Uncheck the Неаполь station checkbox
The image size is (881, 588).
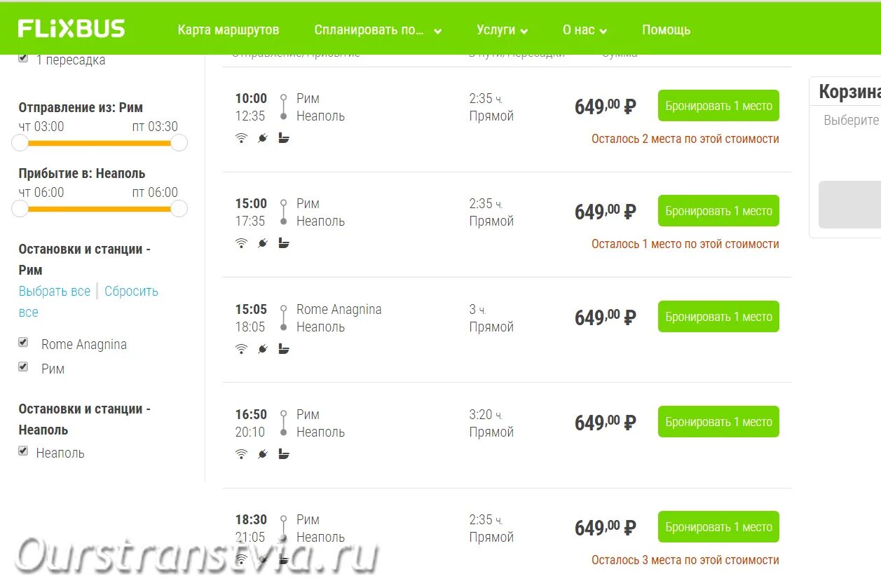(x=23, y=451)
